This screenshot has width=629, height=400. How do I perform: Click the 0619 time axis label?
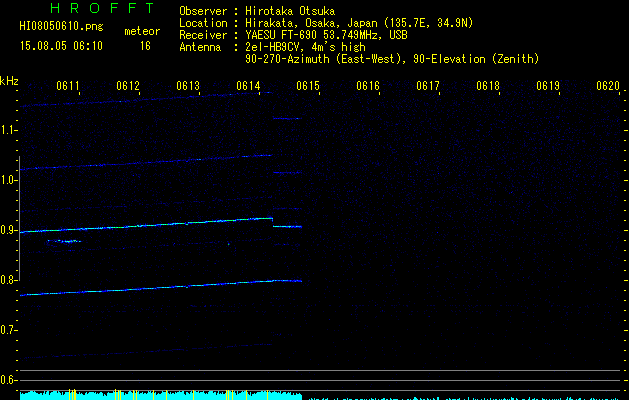tap(548, 86)
